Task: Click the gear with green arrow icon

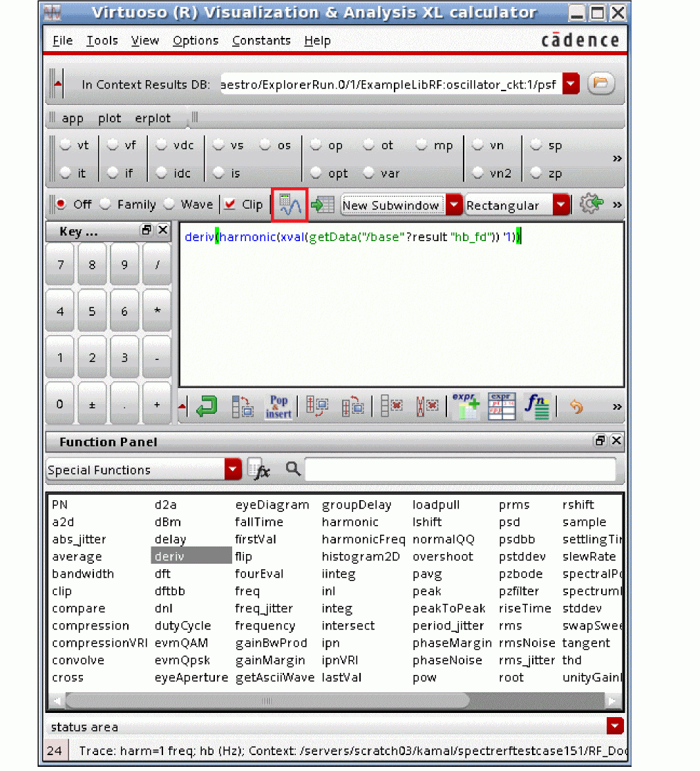Action: tap(591, 204)
